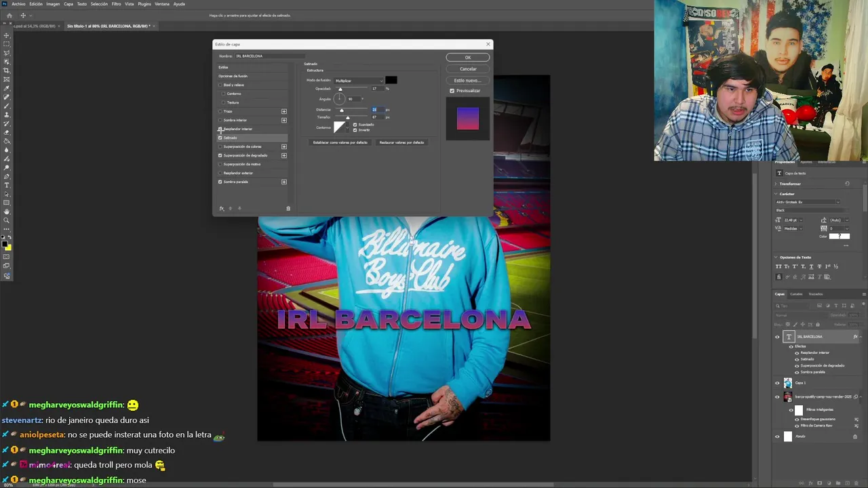Hide the Fondo layer
Image resolution: width=868 pixels, height=488 pixels.
[777, 436]
